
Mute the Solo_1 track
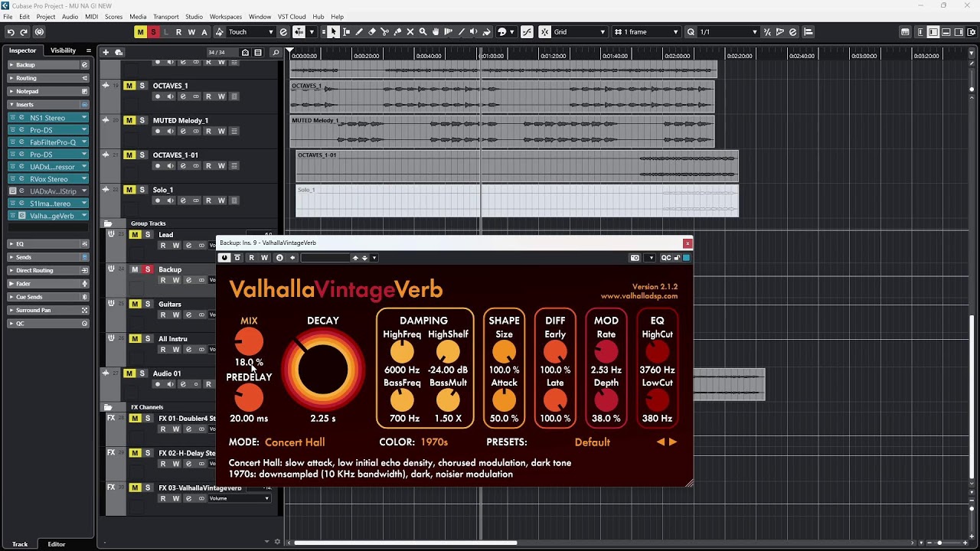tap(129, 190)
